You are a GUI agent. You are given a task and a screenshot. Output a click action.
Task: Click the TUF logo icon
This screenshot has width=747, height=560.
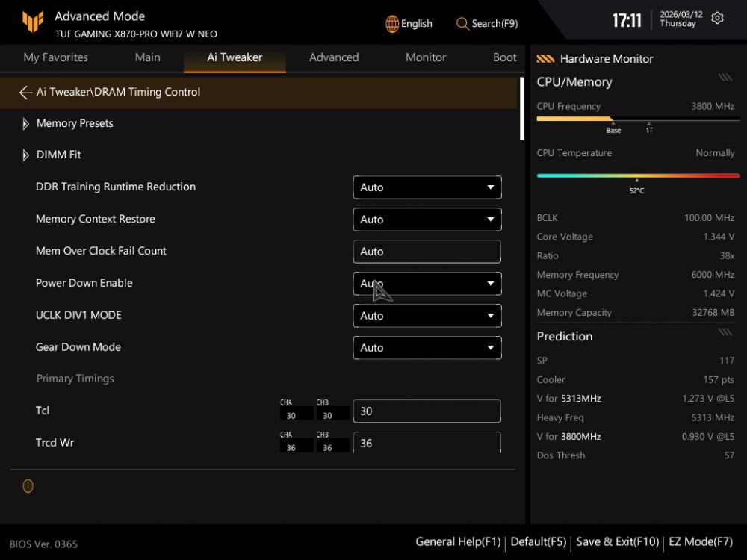[x=32, y=23]
